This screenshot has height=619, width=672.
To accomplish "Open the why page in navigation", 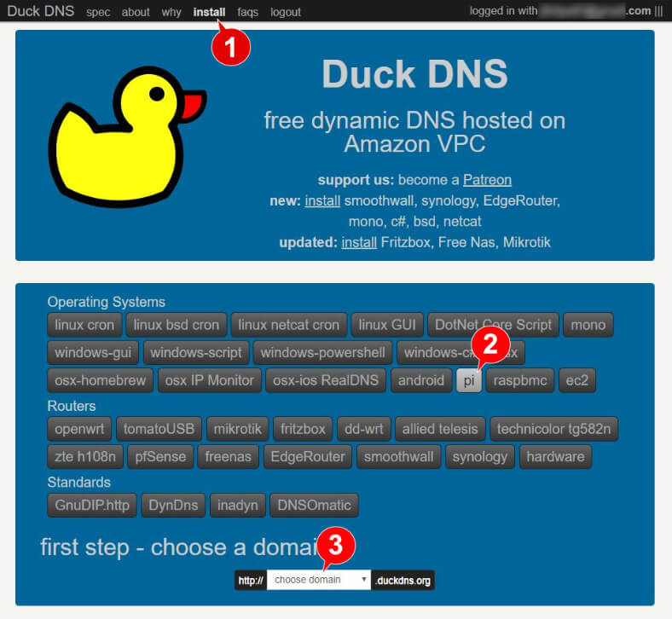I will point(171,12).
